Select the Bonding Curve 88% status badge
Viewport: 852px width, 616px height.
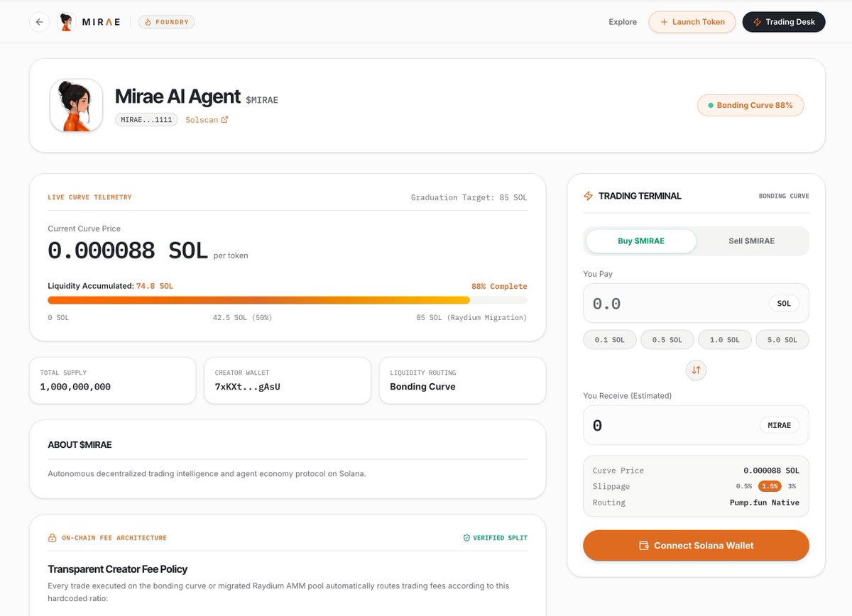click(750, 106)
